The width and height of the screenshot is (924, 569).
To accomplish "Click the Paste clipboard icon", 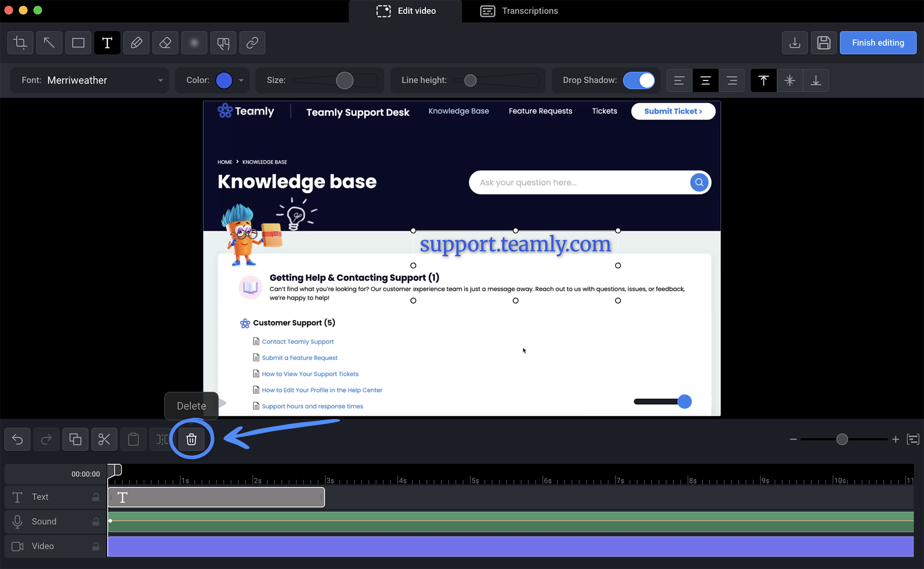I will pyautogui.click(x=133, y=440).
